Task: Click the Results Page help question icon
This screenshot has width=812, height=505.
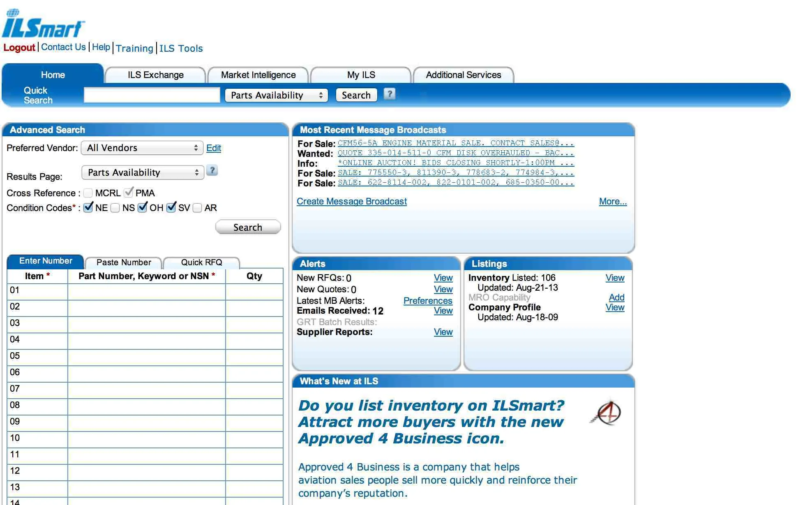Action: [212, 170]
